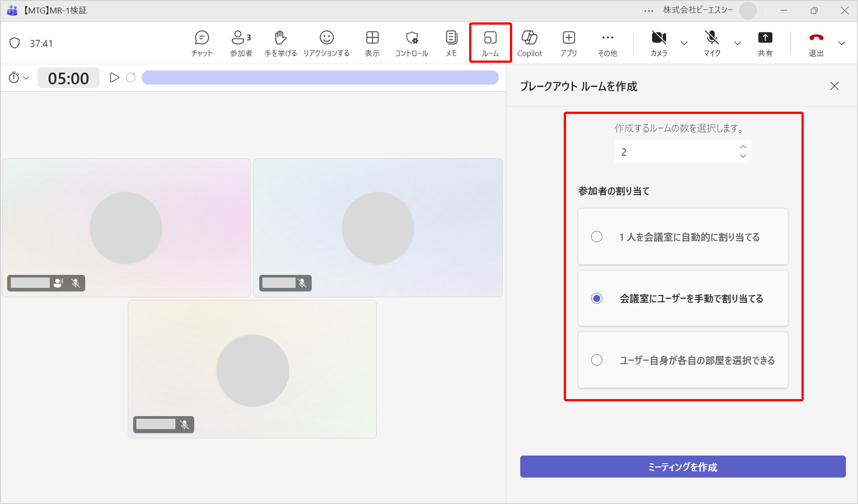Open the timer options dropdown
Image resolution: width=858 pixels, height=504 pixels.
(19, 78)
